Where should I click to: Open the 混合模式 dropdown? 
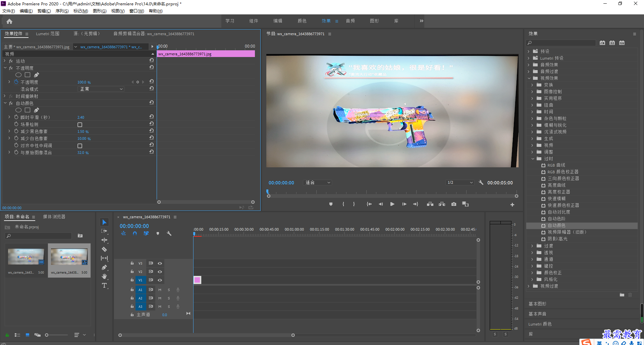[101, 89]
